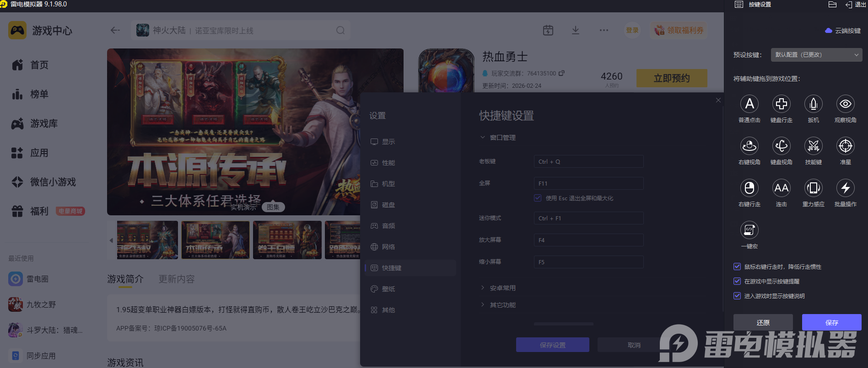Open the 音频 settings tab
This screenshot has height=368, width=868.
tap(410, 226)
